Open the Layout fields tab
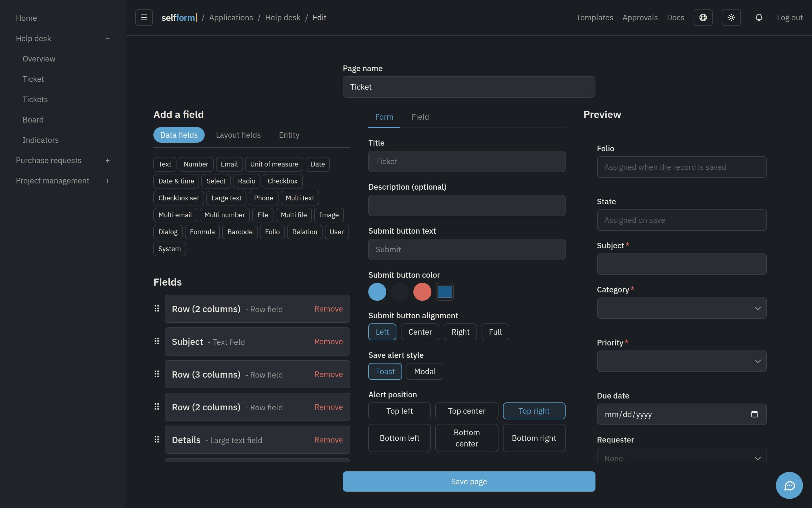Screen dimensions: 812x508 click(x=238, y=135)
